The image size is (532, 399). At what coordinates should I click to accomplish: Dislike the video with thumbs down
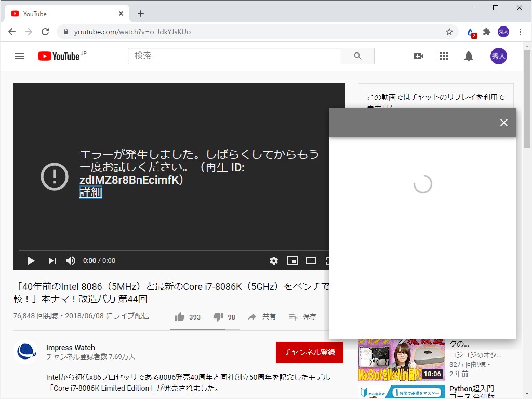click(x=218, y=316)
